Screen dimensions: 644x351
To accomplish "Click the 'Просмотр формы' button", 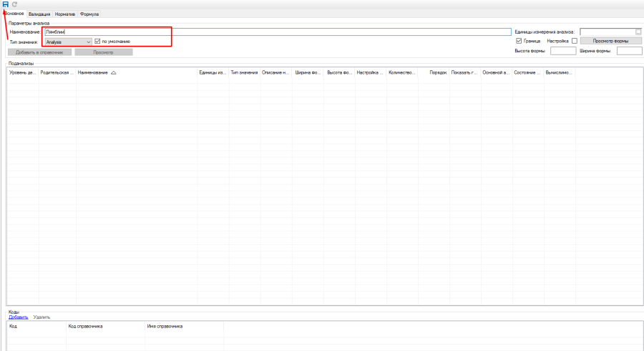I will pos(611,41).
